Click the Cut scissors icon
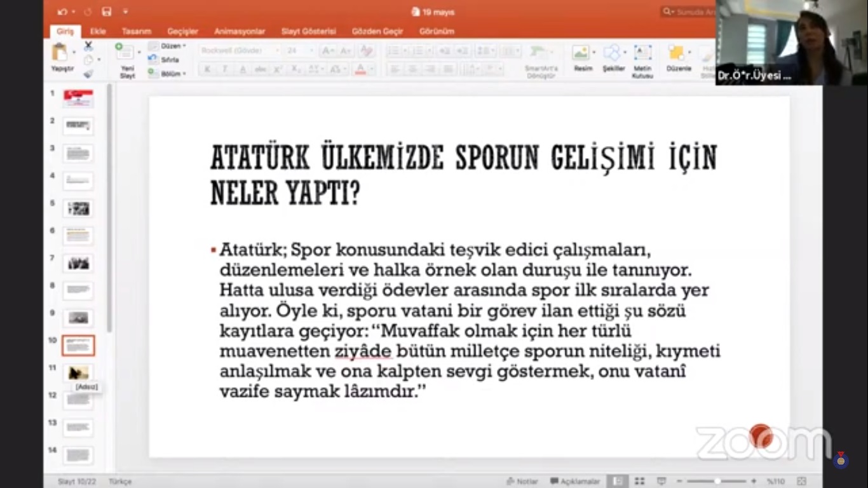The width and height of the screenshot is (868, 488). click(x=88, y=46)
